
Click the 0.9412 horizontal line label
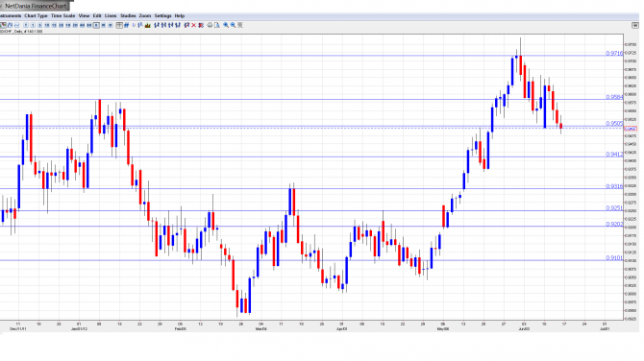tap(614, 155)
